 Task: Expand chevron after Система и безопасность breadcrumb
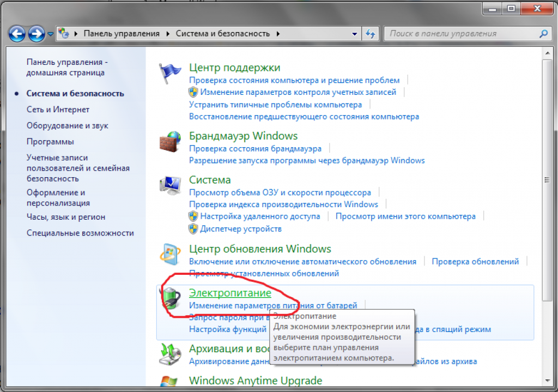pyautogui.click(x=278, y=33)
